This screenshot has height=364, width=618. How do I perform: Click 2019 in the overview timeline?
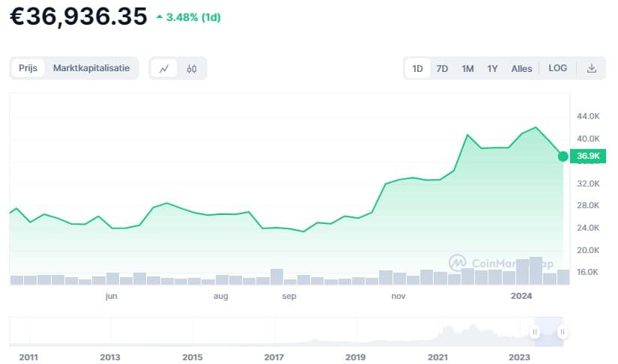(x=356, y=357)
